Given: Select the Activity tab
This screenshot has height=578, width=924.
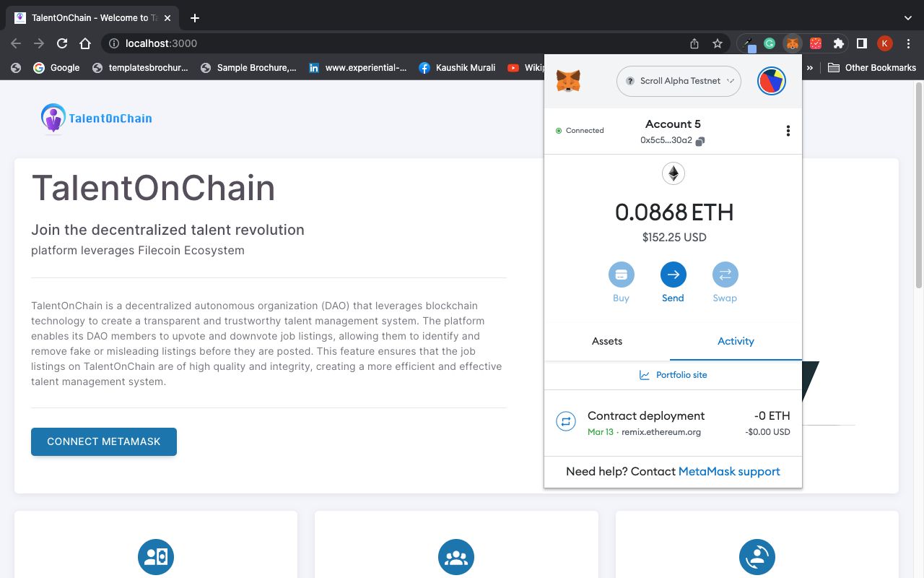Looking at the screenshot, I should click(x=736, y=341).
